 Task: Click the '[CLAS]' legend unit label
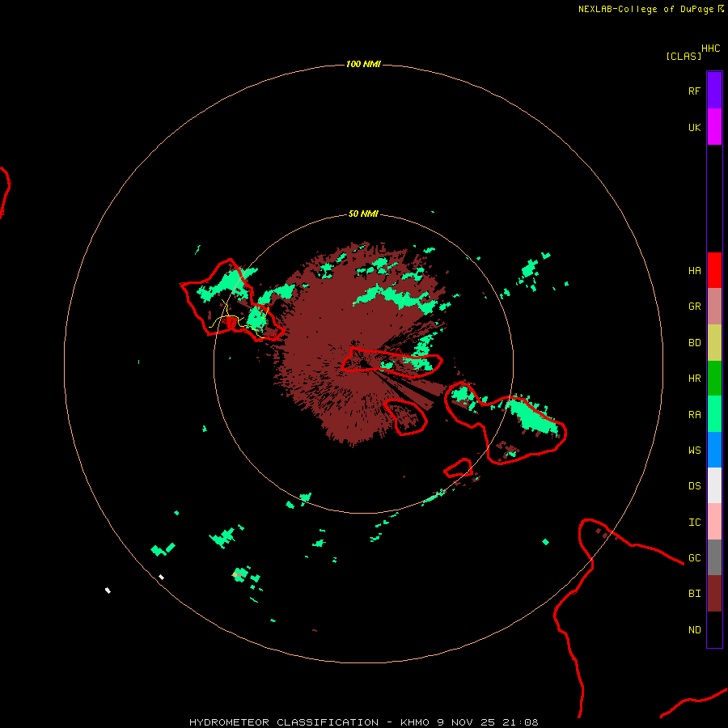684,56
